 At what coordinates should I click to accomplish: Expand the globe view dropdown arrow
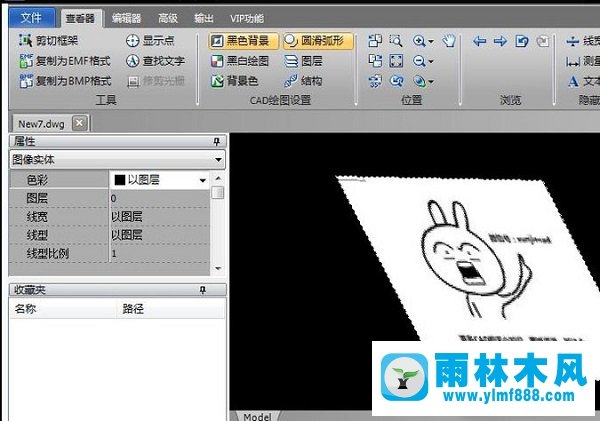431,82
